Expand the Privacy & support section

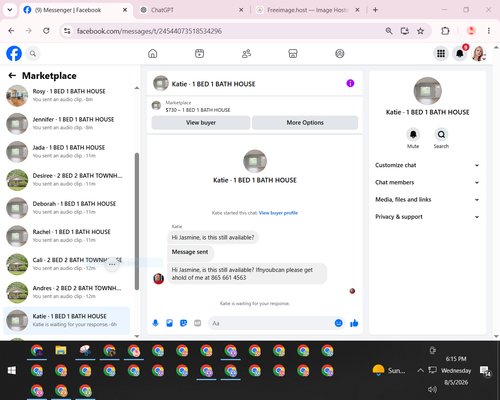pyautogui.click(x=427, y=217)
